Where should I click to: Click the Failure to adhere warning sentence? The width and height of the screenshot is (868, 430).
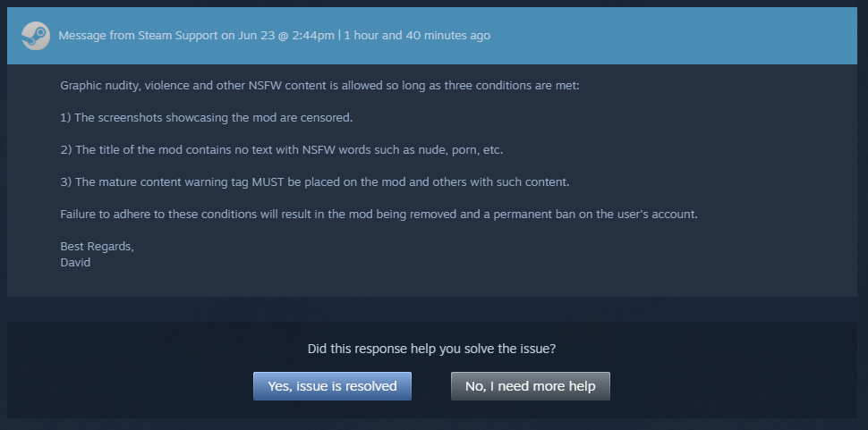pos(378,215)
